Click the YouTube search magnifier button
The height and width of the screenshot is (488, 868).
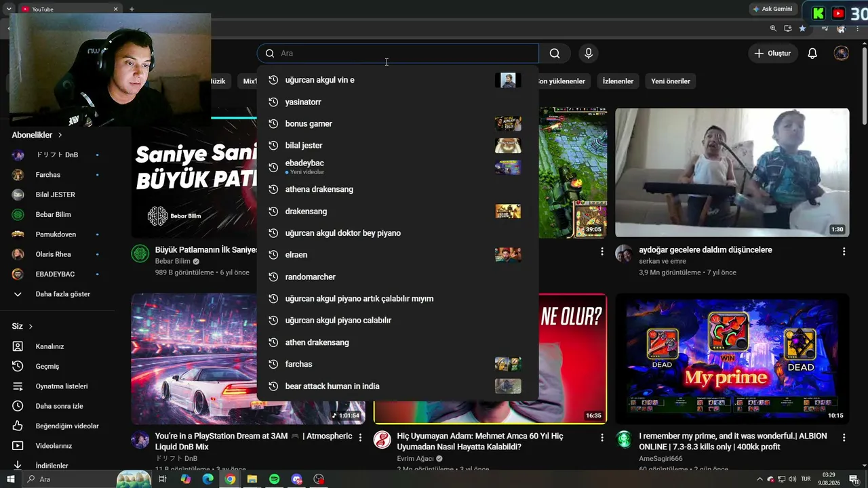555,54
